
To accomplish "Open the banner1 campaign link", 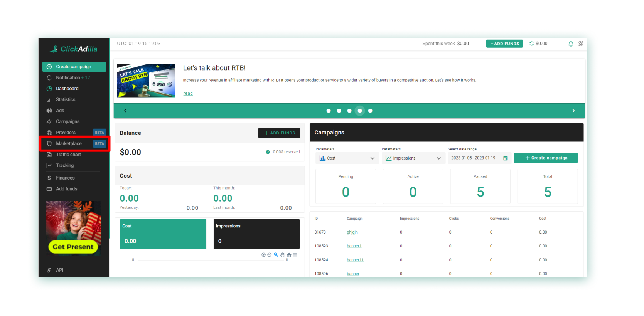I will 354,246.
